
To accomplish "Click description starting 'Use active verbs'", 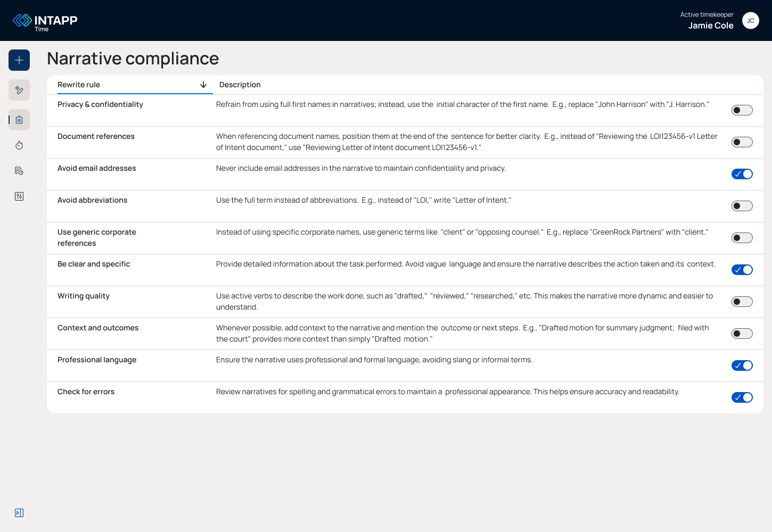I will (465, 302).
